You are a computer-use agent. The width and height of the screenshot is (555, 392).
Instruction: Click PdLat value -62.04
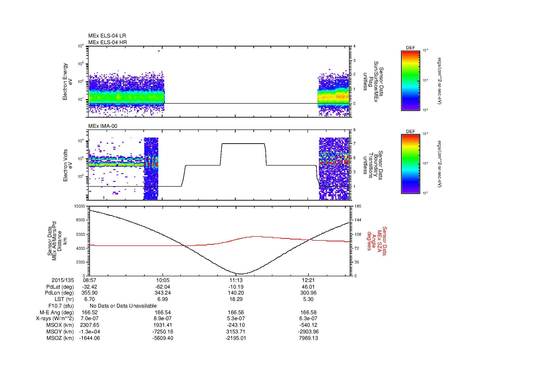(x=163, y=287)
